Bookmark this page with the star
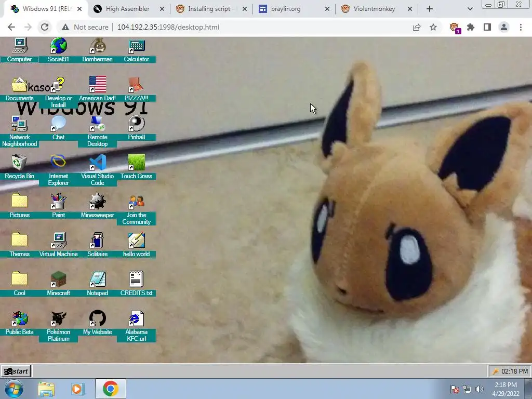532x399 pixels. [x=433, y=27]
